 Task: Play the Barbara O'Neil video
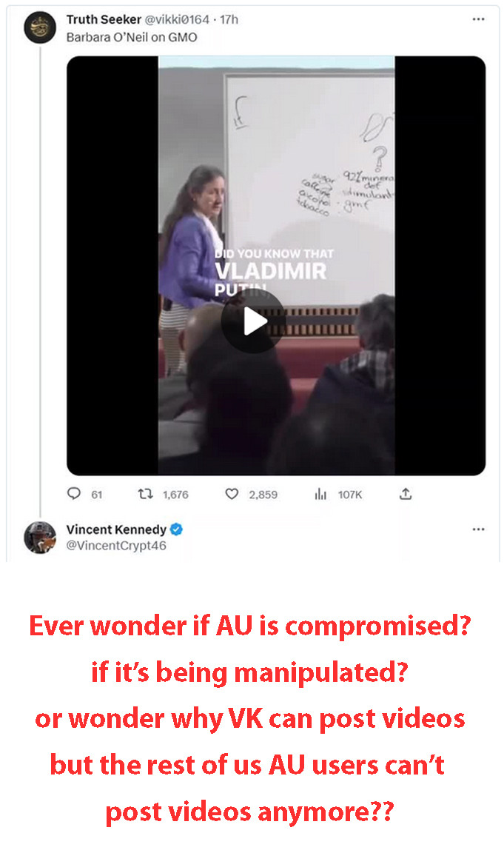point(253,321)
